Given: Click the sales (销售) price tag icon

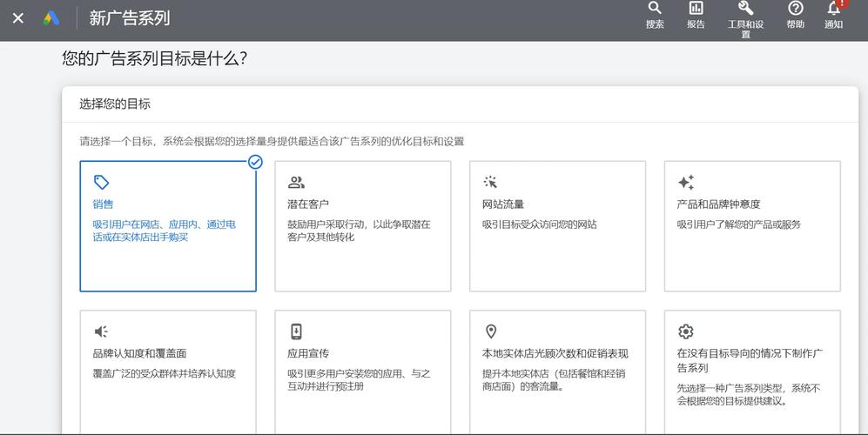Looking at the screenshot, I should point(101,182).
